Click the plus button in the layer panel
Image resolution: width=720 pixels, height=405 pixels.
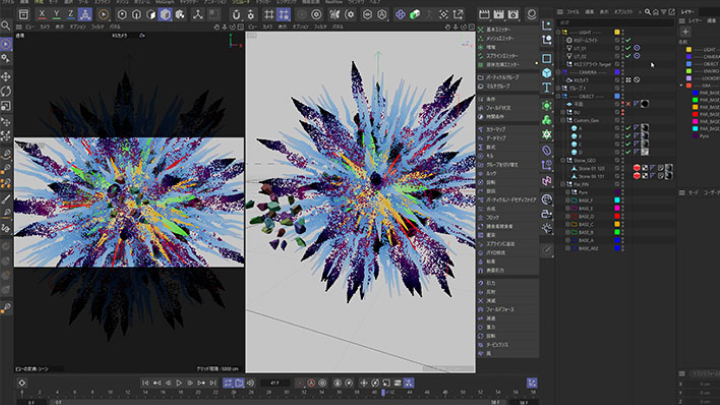tap(686, 32)
